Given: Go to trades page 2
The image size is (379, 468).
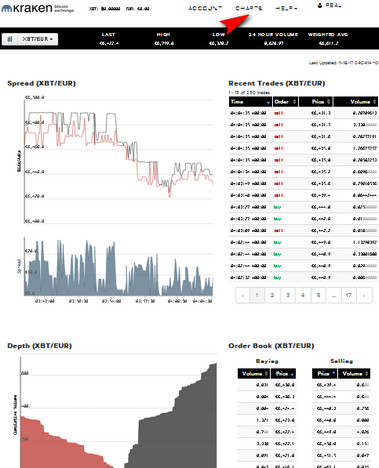Looking at the screenshot, I should 272,295.
